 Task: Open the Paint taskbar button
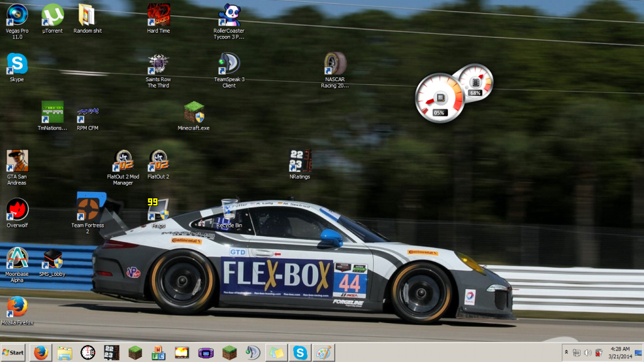coord(324,353)
